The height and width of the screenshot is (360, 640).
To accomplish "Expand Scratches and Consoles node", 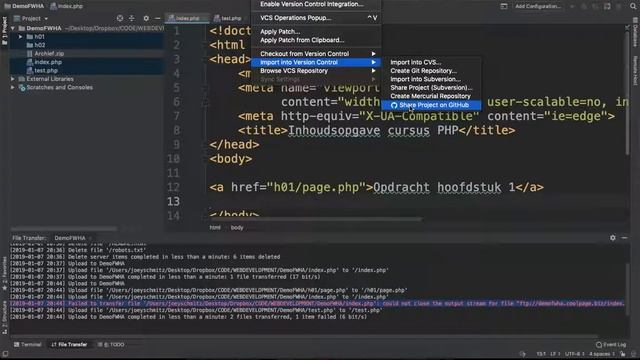I will coord(13,87).
